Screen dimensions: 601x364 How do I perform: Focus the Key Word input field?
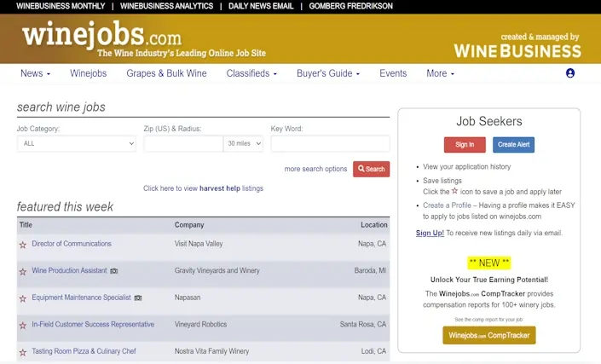[330, 144]
